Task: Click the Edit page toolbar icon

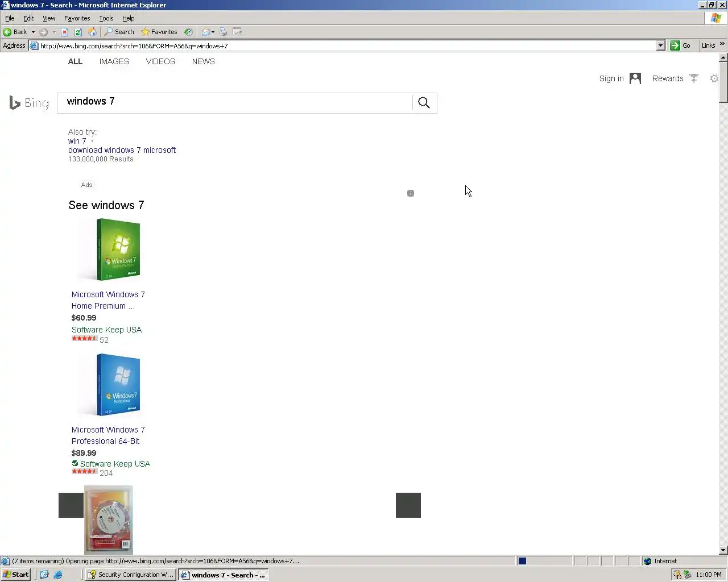Action: (237, 32)
